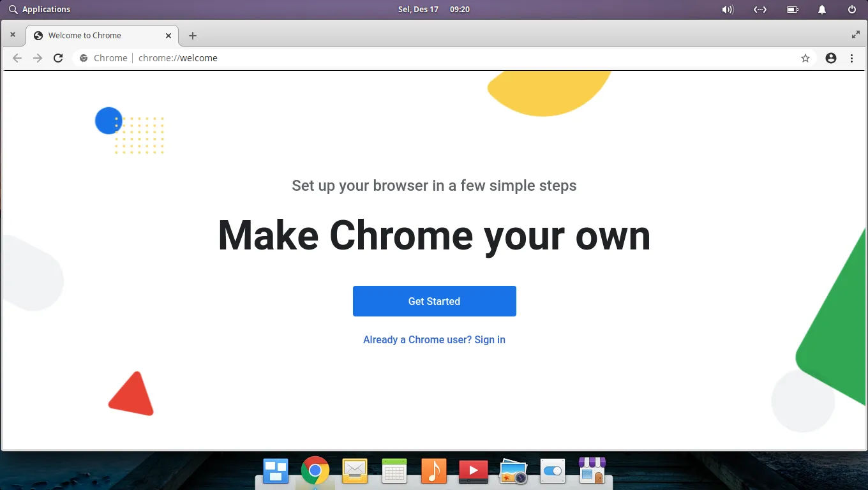The image size is (868, 490).
Task: Click the Google Chrome dock icon
Action: point(315,471)
